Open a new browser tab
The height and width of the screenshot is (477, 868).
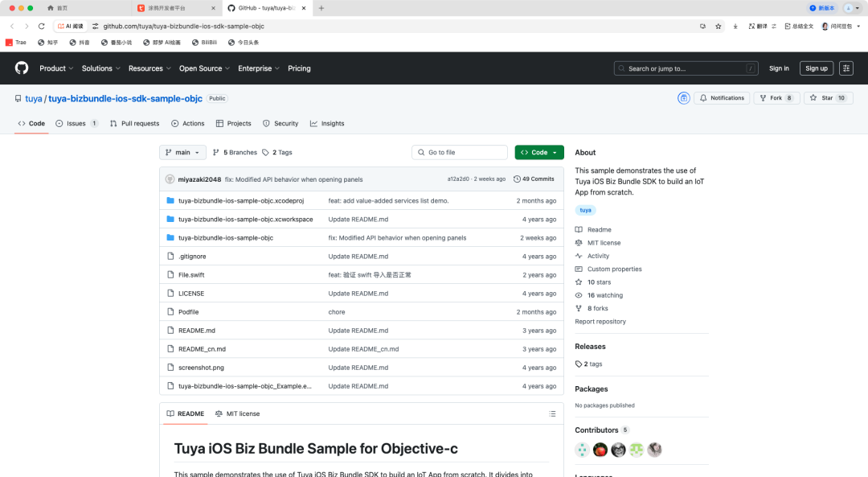321,8
